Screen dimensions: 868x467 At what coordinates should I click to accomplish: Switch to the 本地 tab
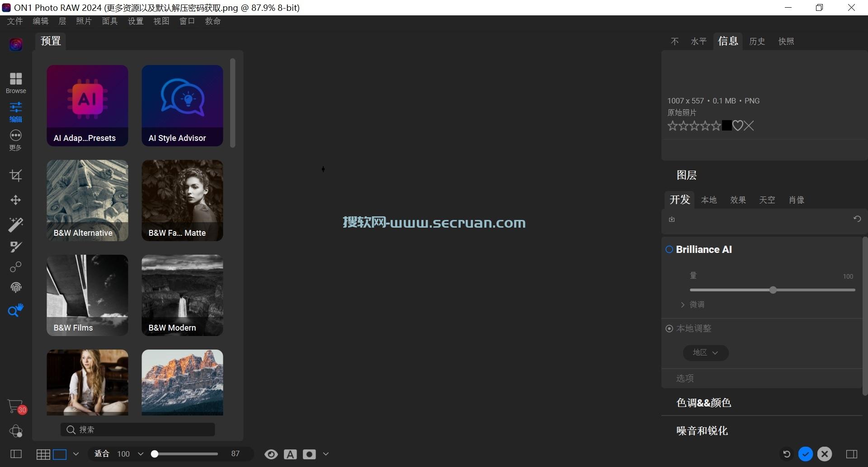point(709,200)
